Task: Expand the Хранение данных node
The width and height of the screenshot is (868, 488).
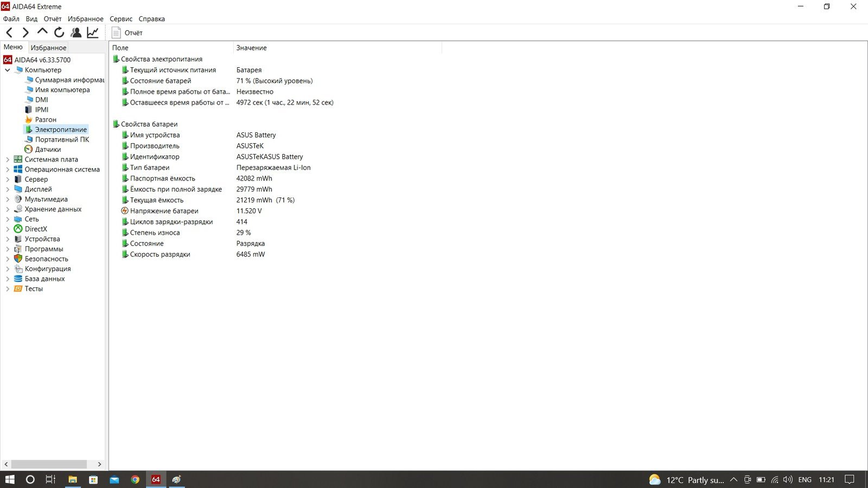Action: click(x=8, y=209)
